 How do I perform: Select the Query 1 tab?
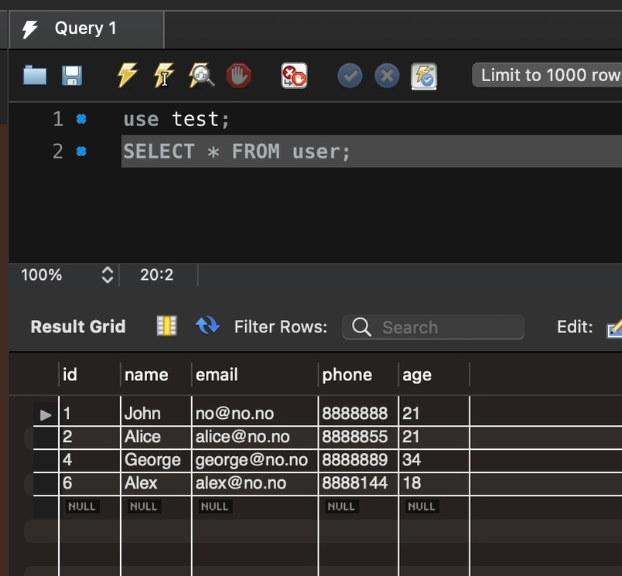[85, 28]
